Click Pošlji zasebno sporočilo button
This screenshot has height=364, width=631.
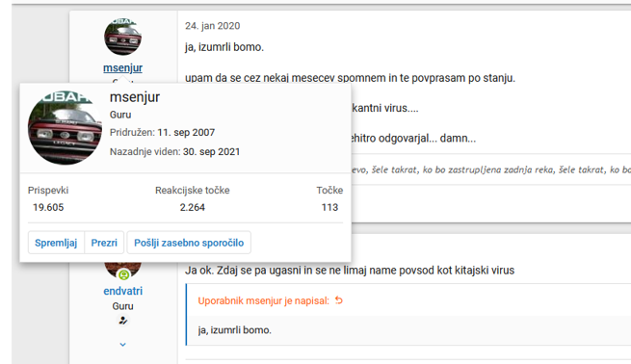(x=189, y=243)
